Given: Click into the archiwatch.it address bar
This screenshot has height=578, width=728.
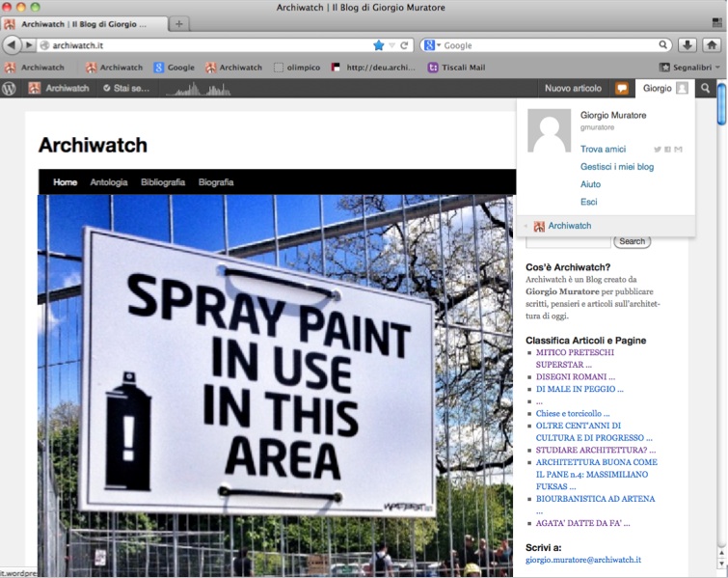Looking at the screenshot, I should [x=202, y=45].
